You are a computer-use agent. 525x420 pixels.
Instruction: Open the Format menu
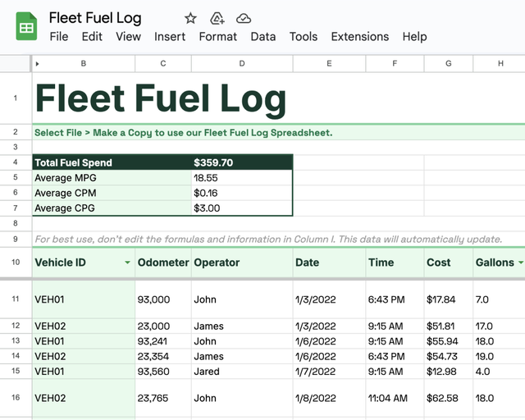pos(218,36)
